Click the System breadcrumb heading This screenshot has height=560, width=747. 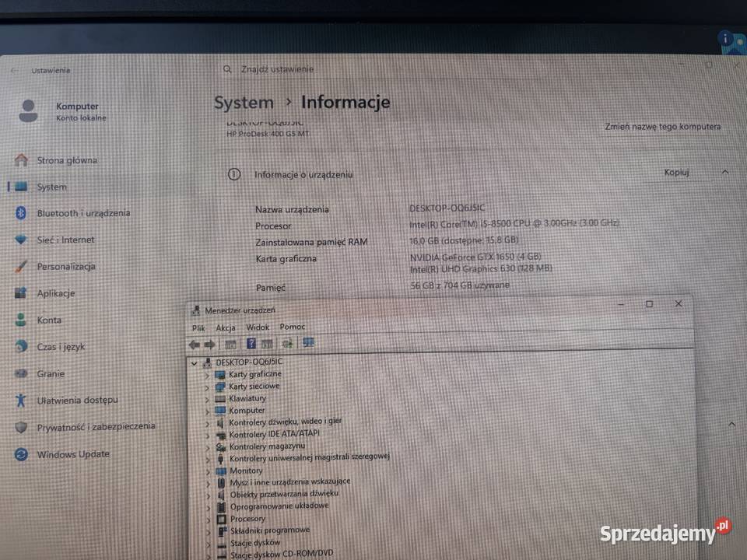[x=244, y=103]
